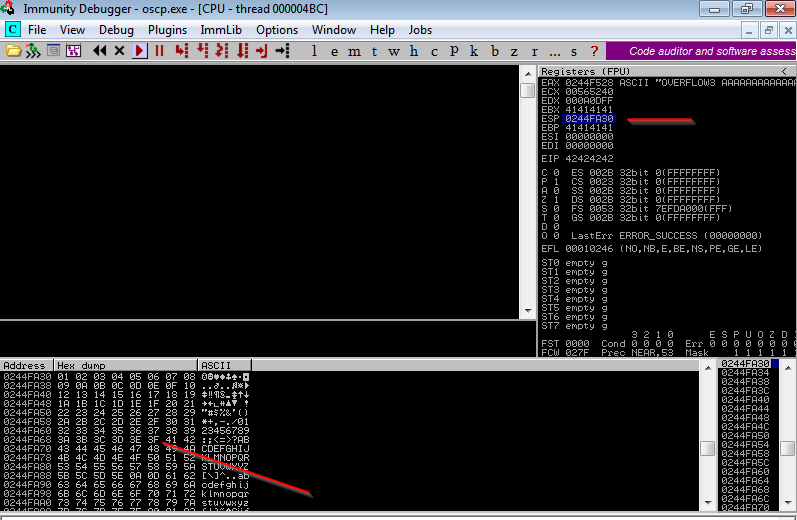Click the down arrow of the dump scrollbar
This screenshot has height=520, width=797.
pos(708,503)
